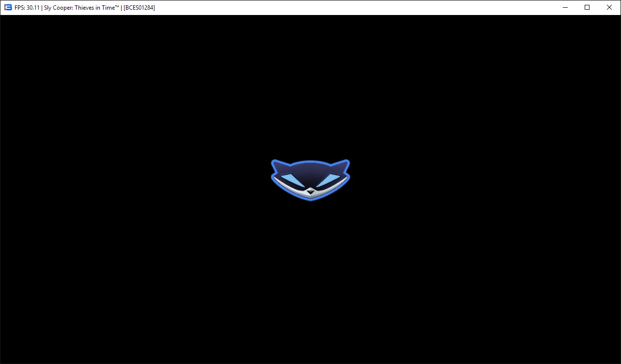Click the window title text showing FPS and game name
The image size is (621, 364).
point(85,8)
